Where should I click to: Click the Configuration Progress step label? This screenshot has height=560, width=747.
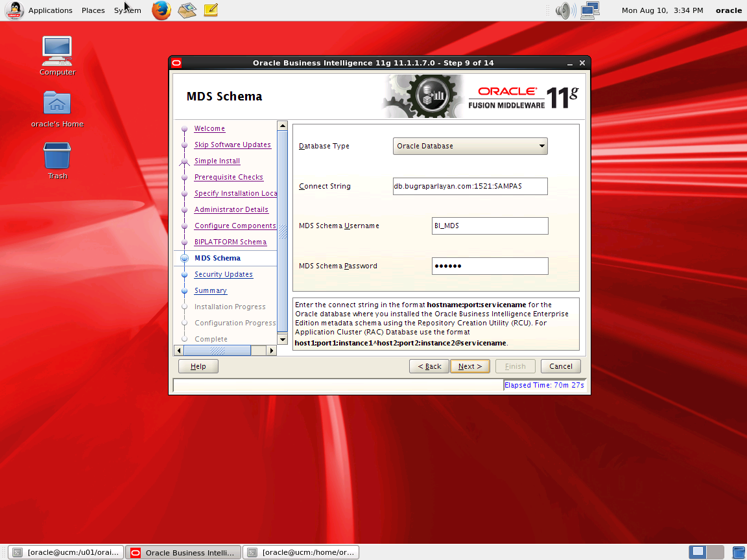coord(235,323)
